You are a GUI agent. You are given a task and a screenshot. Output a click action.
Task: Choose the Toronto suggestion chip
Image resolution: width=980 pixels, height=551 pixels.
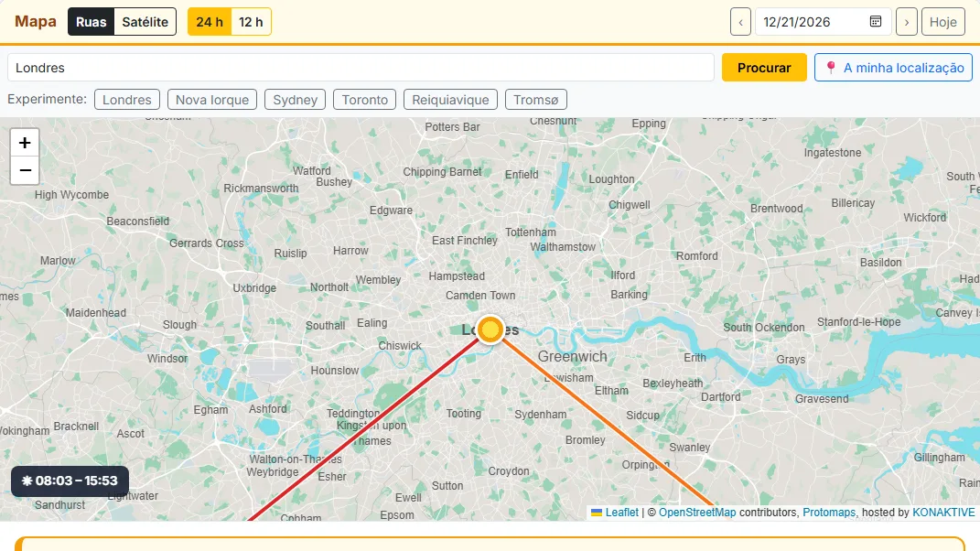click(x=364, y=100)
